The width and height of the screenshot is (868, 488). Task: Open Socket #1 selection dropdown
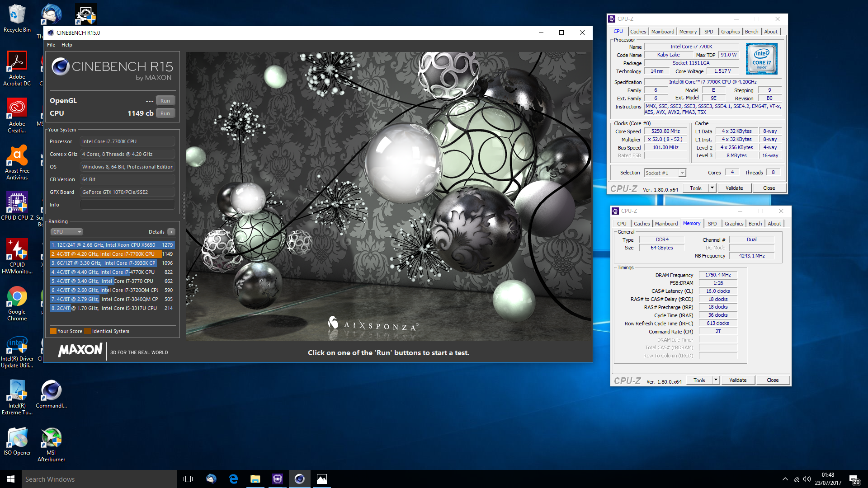click(665, 173)
